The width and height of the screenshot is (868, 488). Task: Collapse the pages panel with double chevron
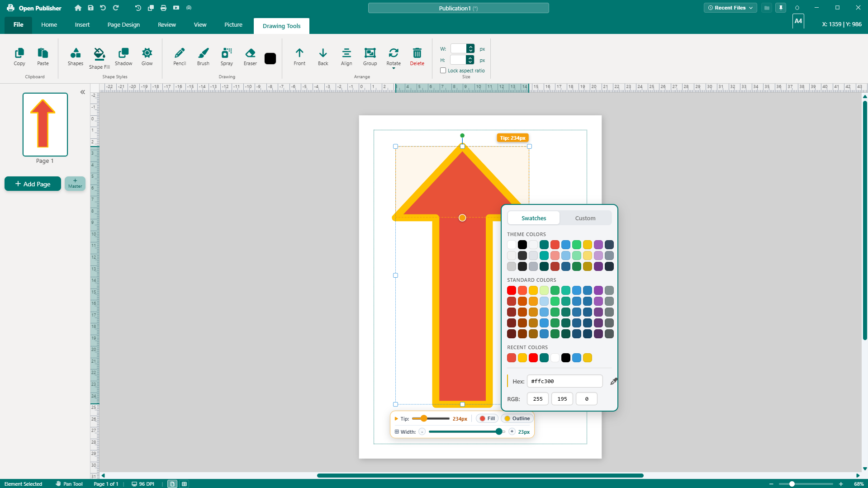[83, 92]
